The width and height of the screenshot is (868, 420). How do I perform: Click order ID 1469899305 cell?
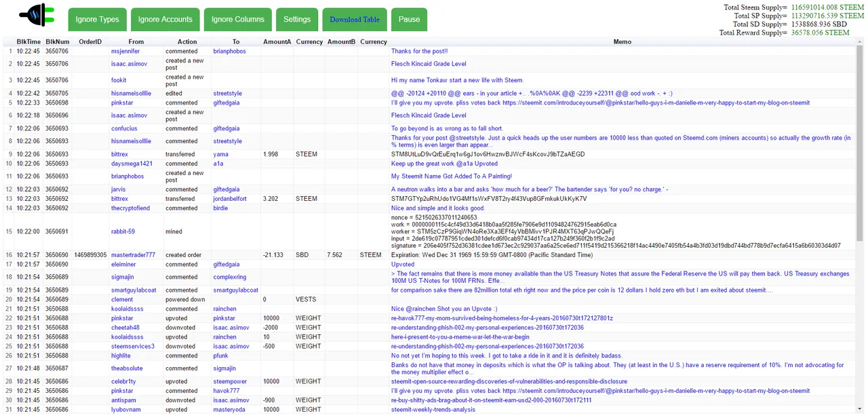(90, 256)
